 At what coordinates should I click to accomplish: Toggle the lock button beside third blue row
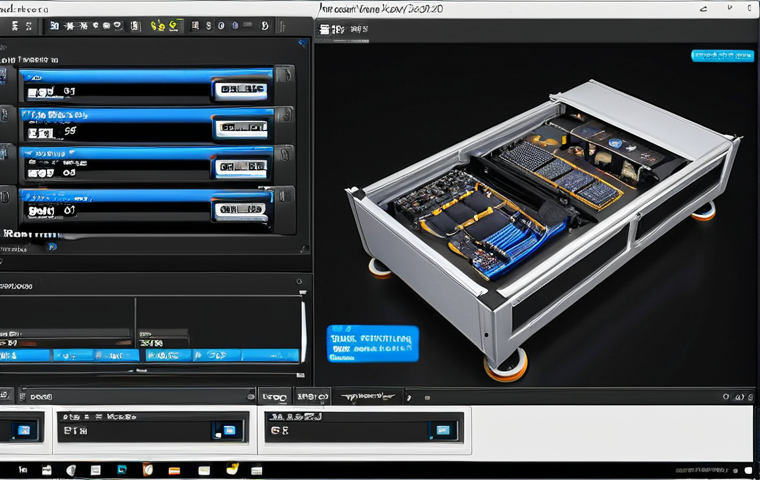[x=285, y=155]
